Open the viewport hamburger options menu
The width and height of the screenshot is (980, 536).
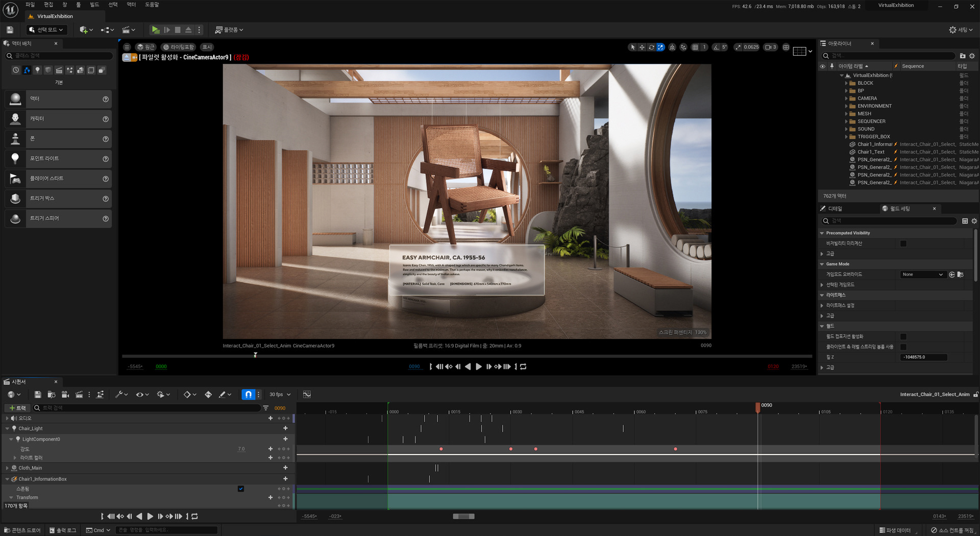(127, 47)
